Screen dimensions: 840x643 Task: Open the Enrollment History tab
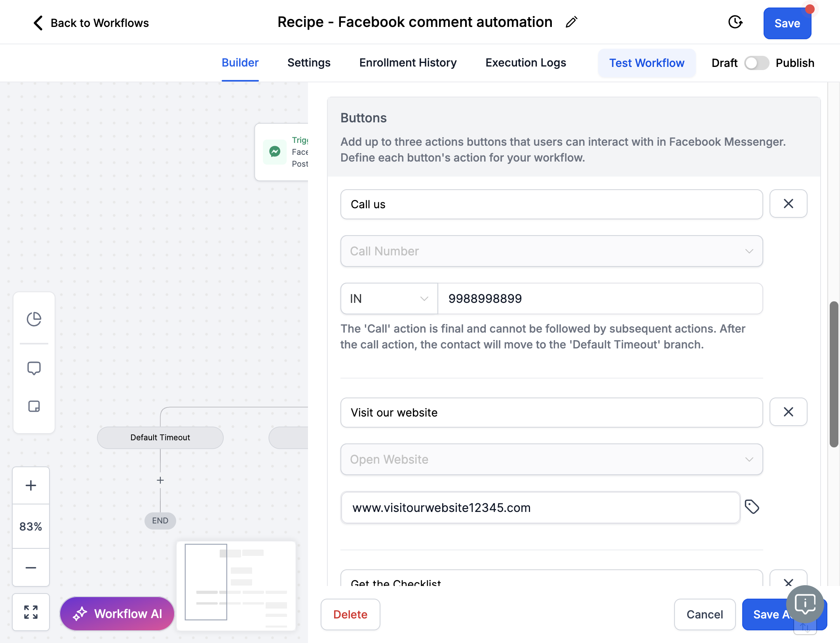point(408,63)
